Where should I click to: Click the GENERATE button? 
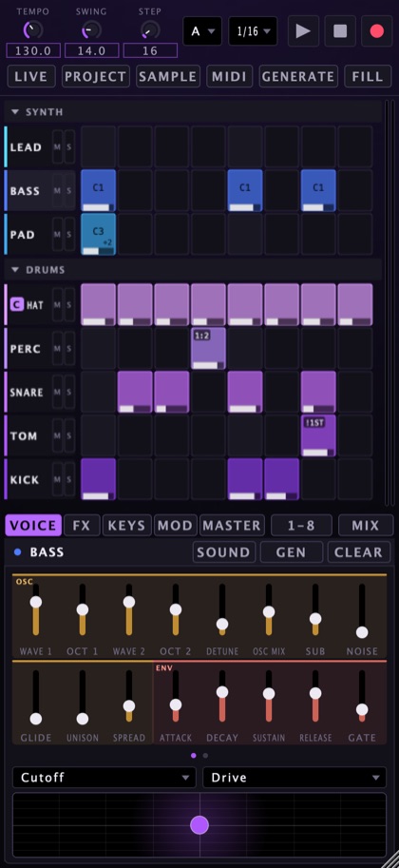298,76
